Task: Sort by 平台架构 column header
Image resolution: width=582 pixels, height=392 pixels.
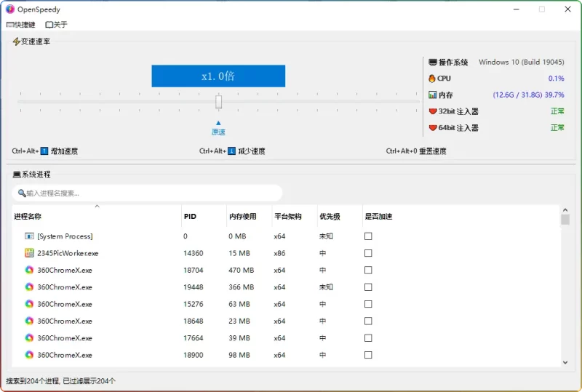Action: [x=295, y=217]
